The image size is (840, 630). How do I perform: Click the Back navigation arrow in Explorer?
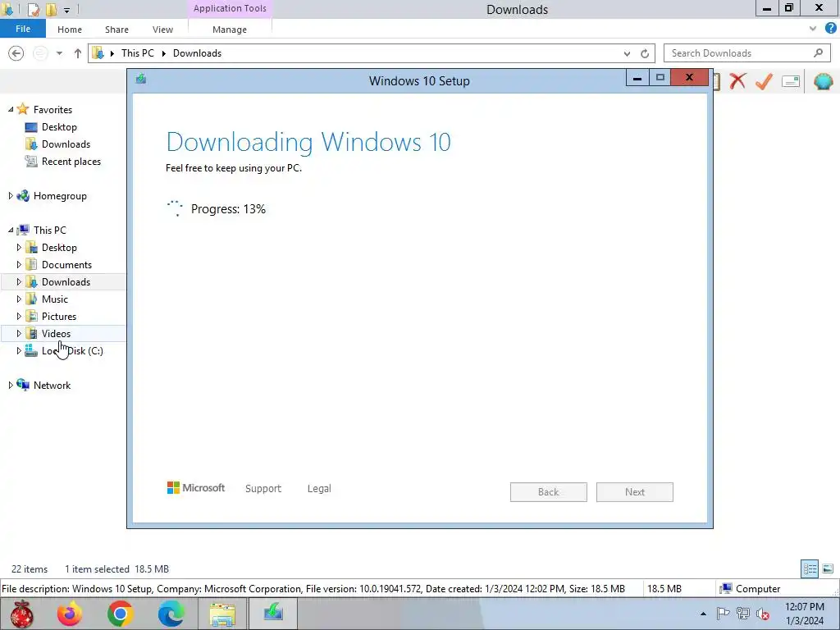coord(16,53)
